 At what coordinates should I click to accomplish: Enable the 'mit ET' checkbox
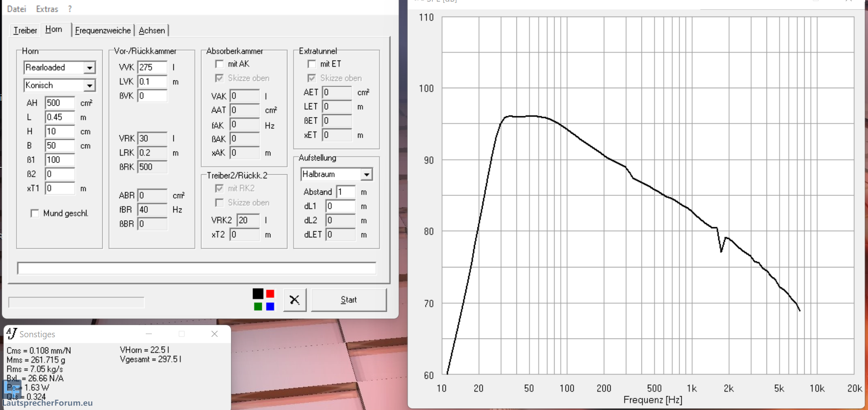(311, 64)
